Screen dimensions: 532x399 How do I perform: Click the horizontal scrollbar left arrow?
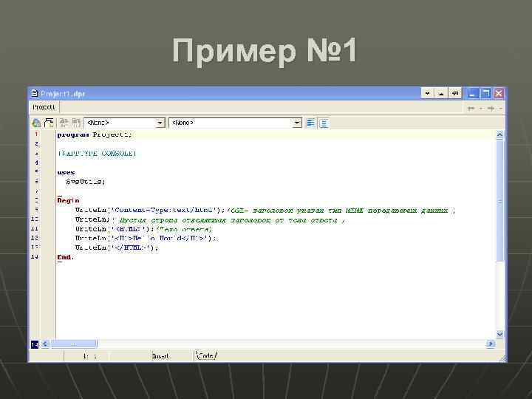click(x=45, y=344)
